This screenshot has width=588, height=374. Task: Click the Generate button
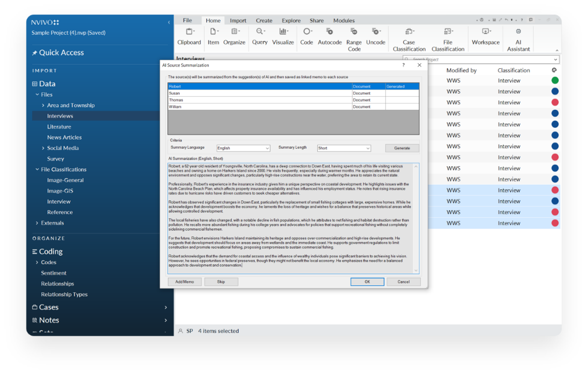(x=402, y=148)
